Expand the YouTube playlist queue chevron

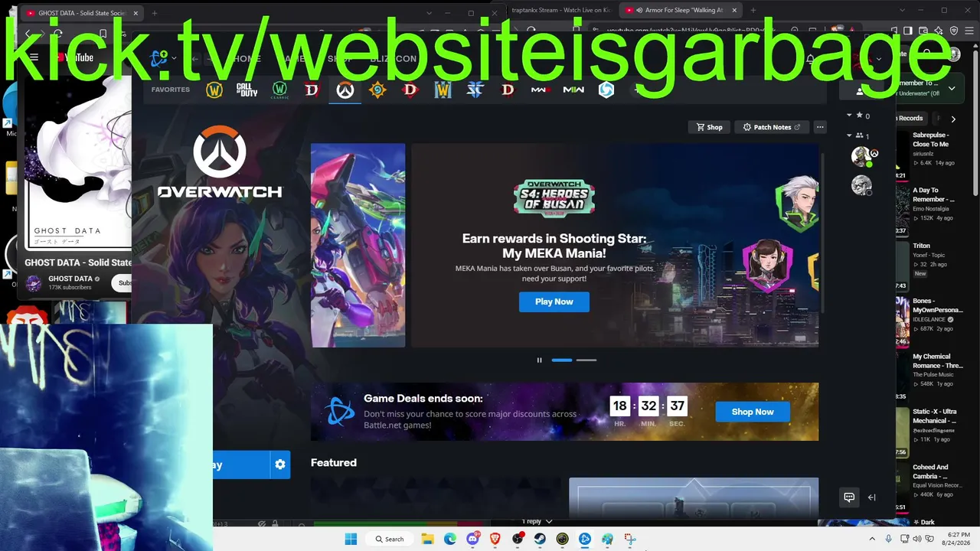[x=952, y=89]
